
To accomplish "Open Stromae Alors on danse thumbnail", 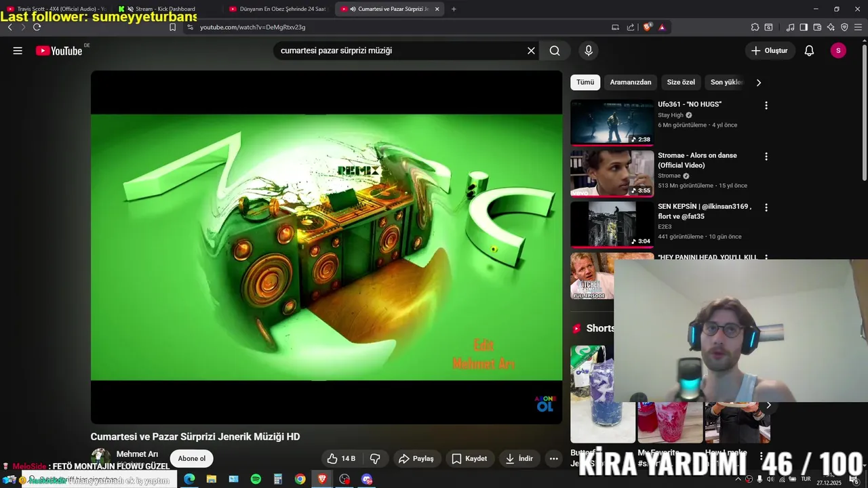I will point(612,174).
